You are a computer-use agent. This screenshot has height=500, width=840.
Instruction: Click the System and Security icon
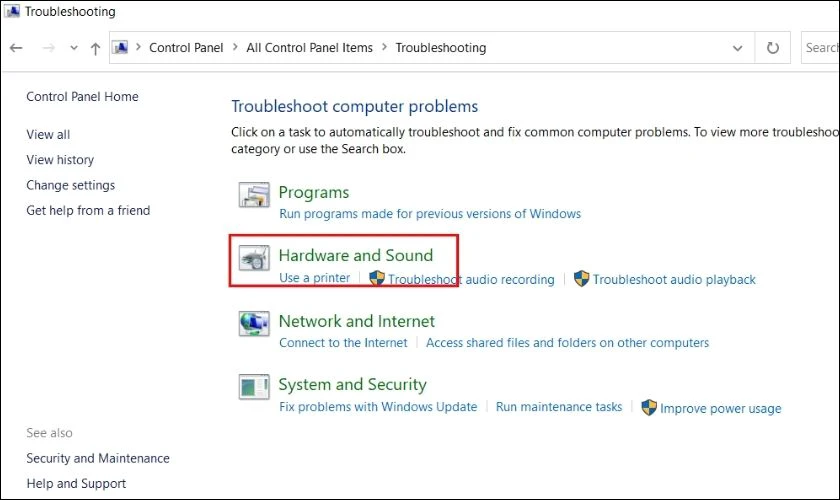tap(254, 387)
